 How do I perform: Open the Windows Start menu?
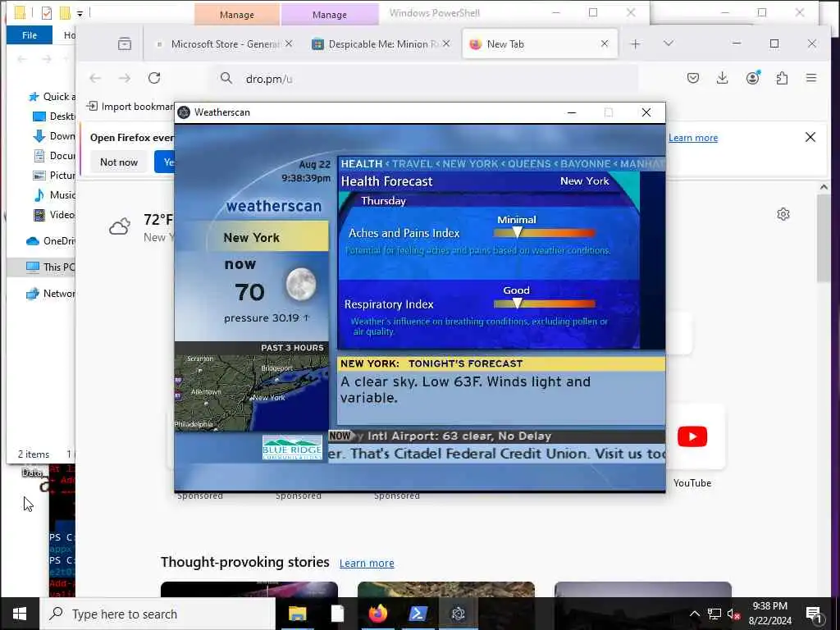[20, 614]
